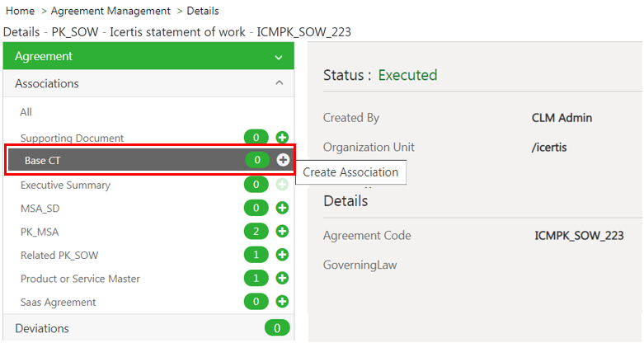Viewport: 644px width, 343px height.
Task: Open Agreement Management breadcrumb link
Action: [110, 11]
